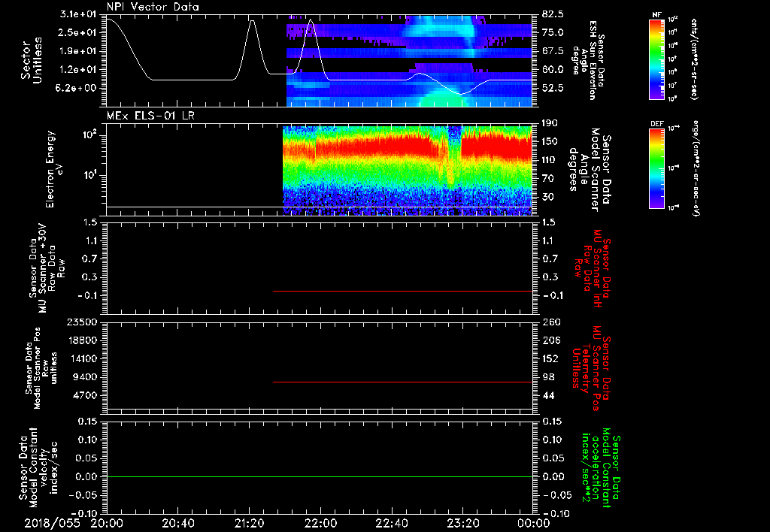Screen dimensions: 770x532
Task: Click the 67.5 sun elevation tick label
Action: pos(553,51)
